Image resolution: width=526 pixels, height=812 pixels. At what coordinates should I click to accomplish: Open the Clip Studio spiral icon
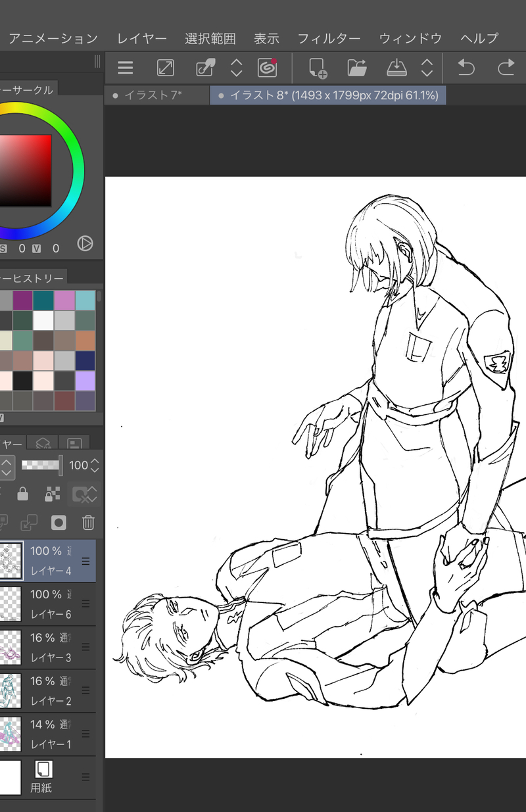coord(267,68)
